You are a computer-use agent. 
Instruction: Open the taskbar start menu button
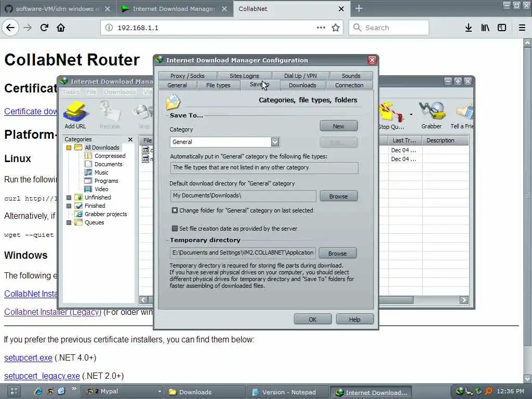[x=14, y=391]
